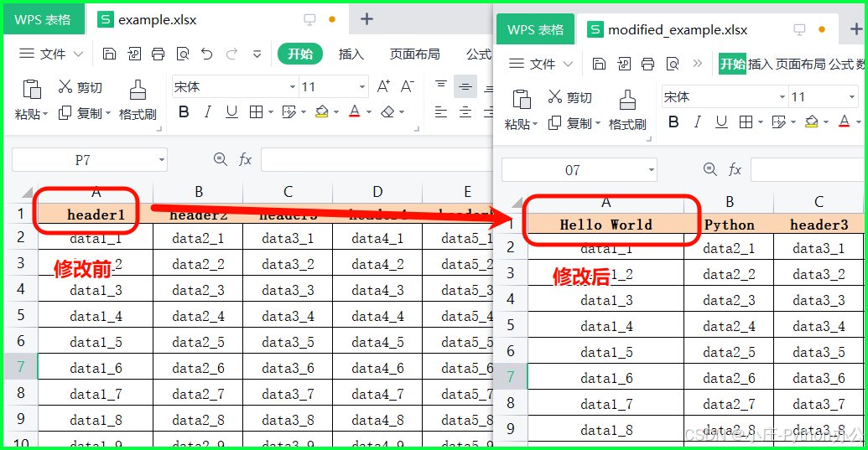Undo last action in example.xlsx window
The height and width of the screenshot is (450, 868).
[x=207, y=54]
